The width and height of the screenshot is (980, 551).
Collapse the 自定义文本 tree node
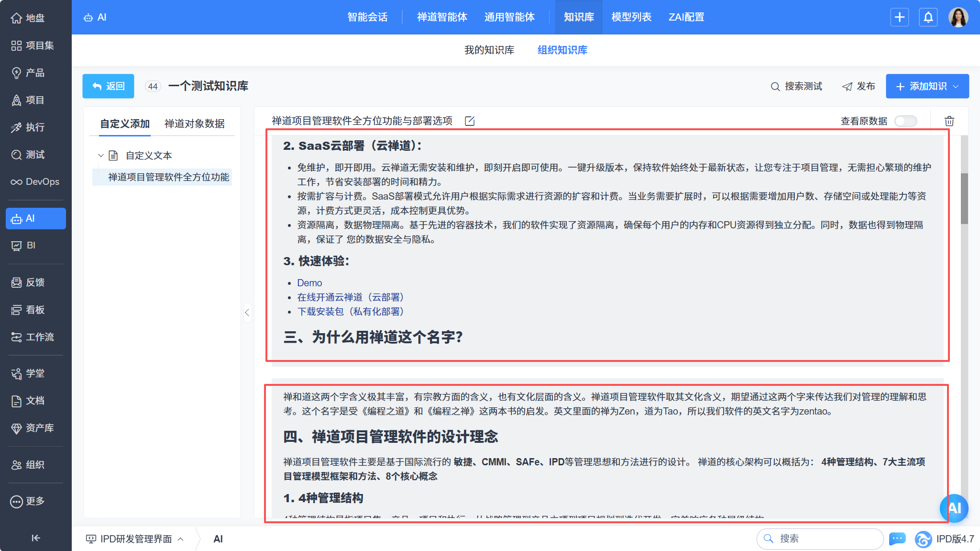tap(101, 156)
